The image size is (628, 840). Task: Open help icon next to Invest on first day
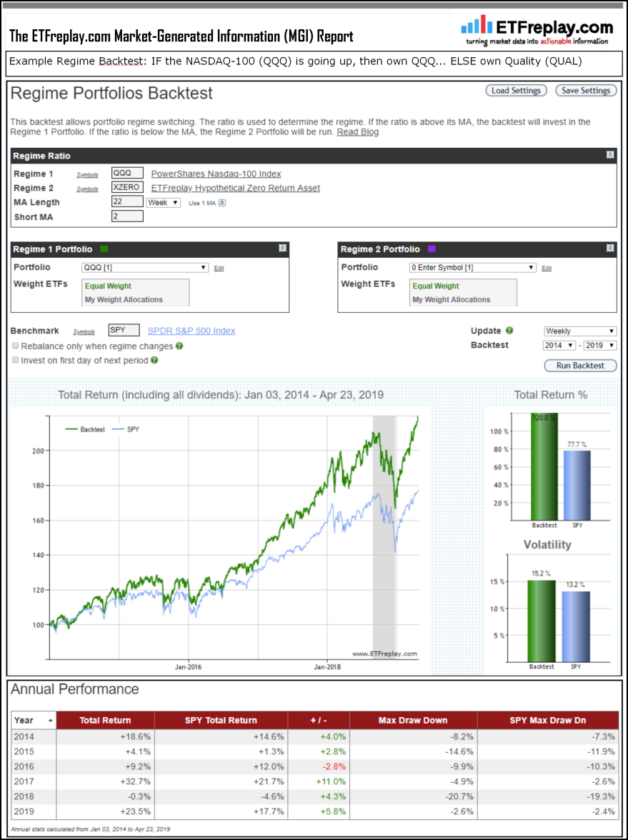coord(154,360)
